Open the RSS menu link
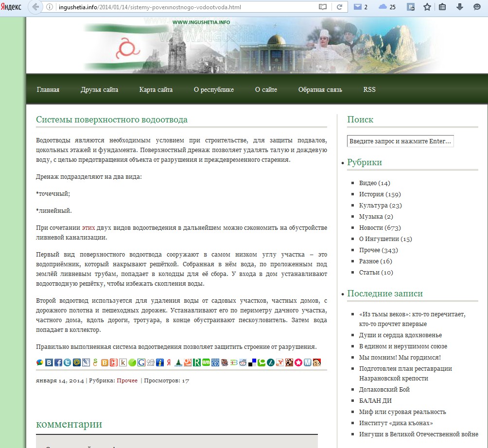488x448 pixels. coord(369,89)
